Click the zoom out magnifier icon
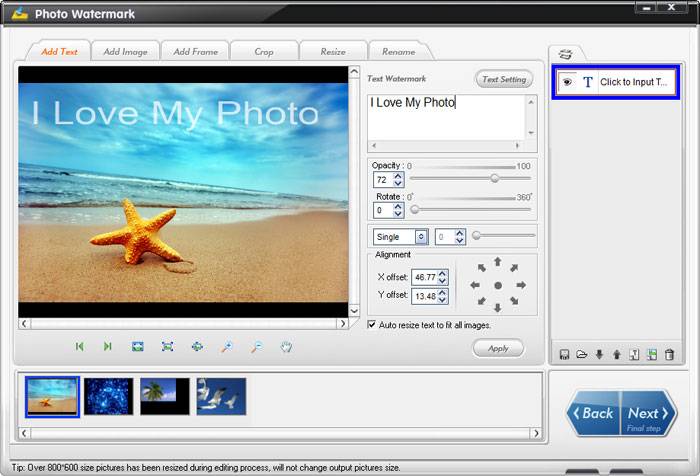The image size is (700, 476). (x=257, y=346)
